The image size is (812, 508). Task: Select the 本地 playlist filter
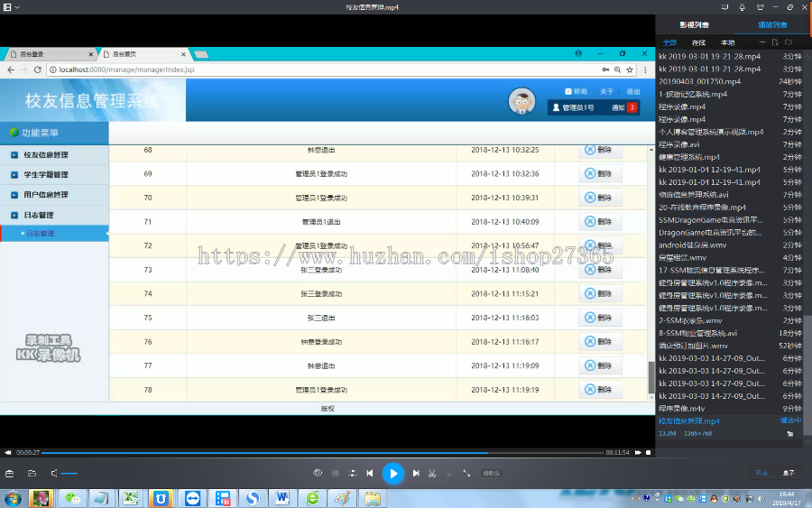tap(727, 42)
